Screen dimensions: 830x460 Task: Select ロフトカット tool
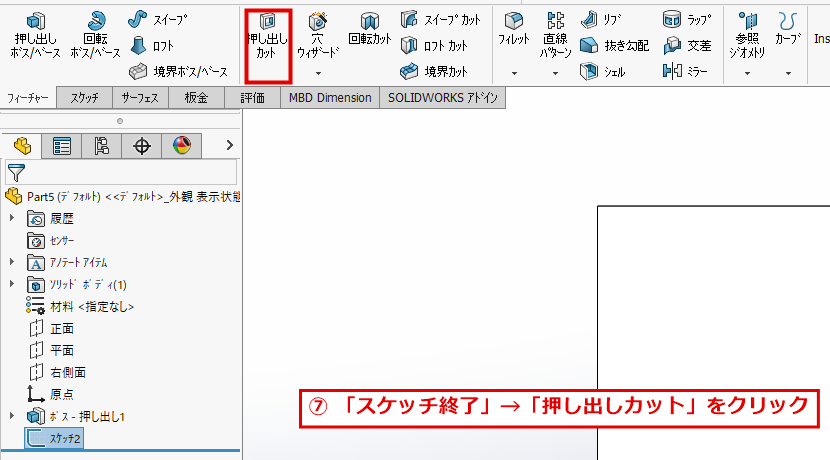coord(434,46)
